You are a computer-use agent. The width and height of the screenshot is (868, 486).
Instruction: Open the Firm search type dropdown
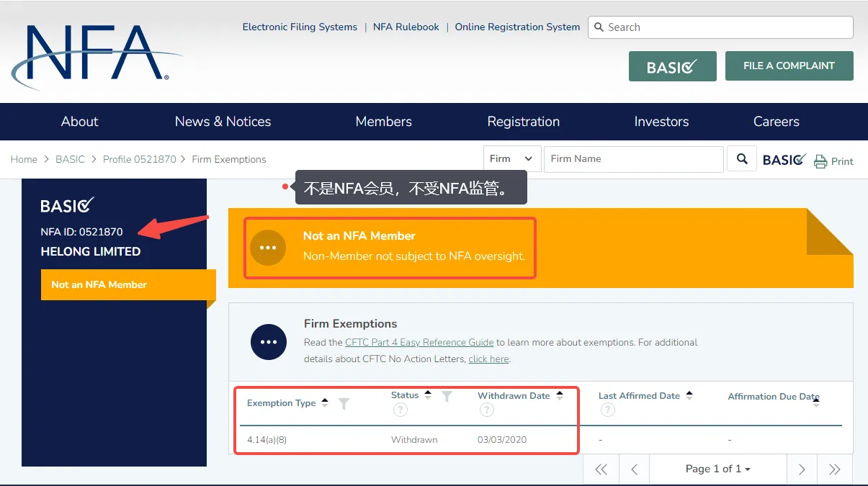pyautogui.click(x=511, y=159)
